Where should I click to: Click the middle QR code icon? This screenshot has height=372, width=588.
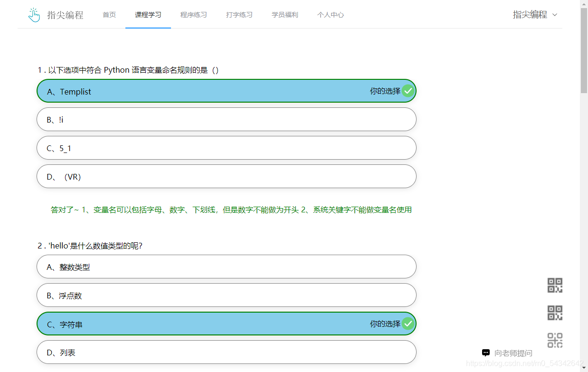tap(555, 313)
